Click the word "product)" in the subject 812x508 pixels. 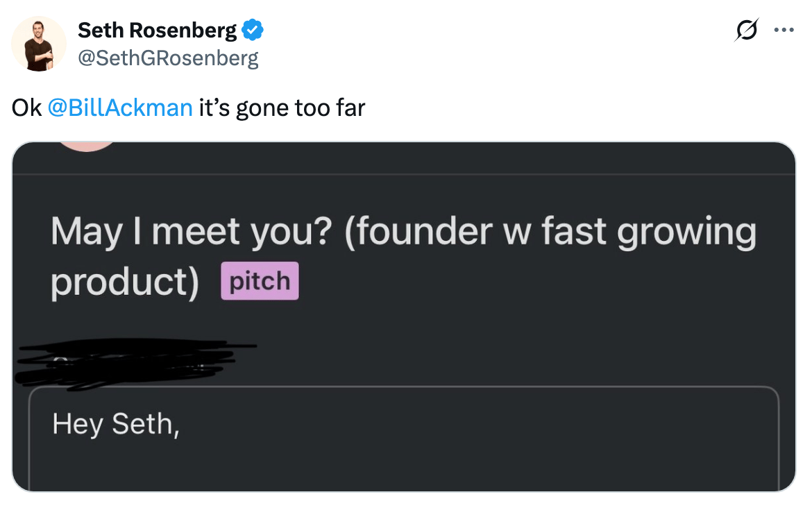pyautogui.click(x=125, y=282)
